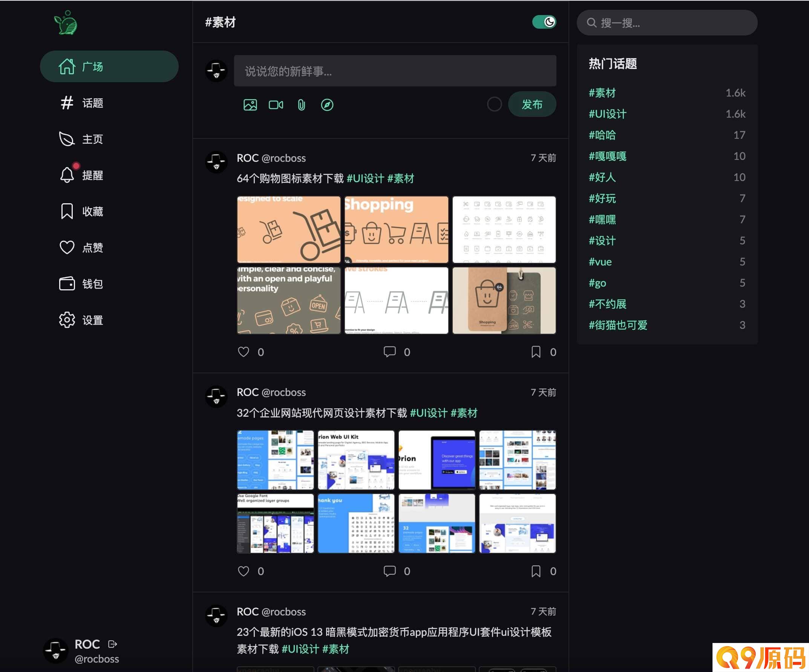
Task: Open the Shopping orange icons thumbnail
Action: [x=397, y=230]
